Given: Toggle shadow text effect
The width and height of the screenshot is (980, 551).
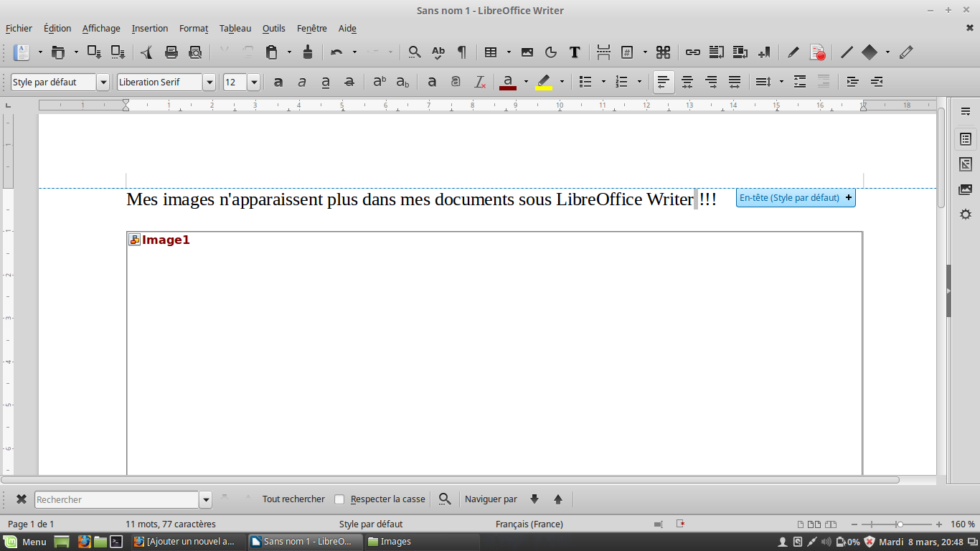Looking at the screenshot, I should point(432,82).
